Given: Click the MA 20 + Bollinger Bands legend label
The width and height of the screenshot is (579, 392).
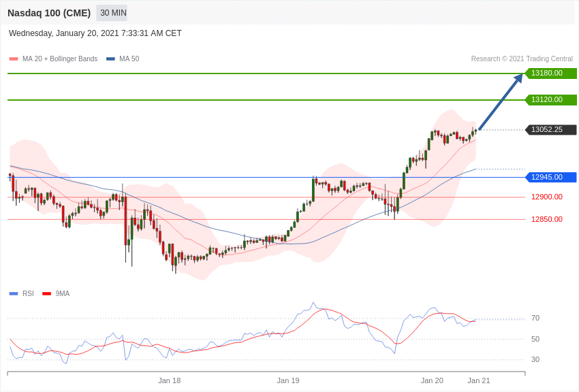Looking at the screenshot, I should (x=60, y=59).
